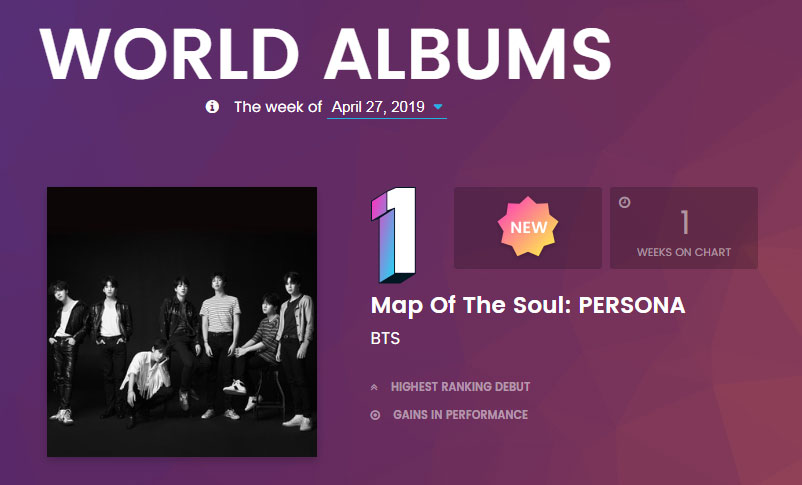
Task: Click the Highest Ranking Debut chevron icon
Action: pos(375,387)
